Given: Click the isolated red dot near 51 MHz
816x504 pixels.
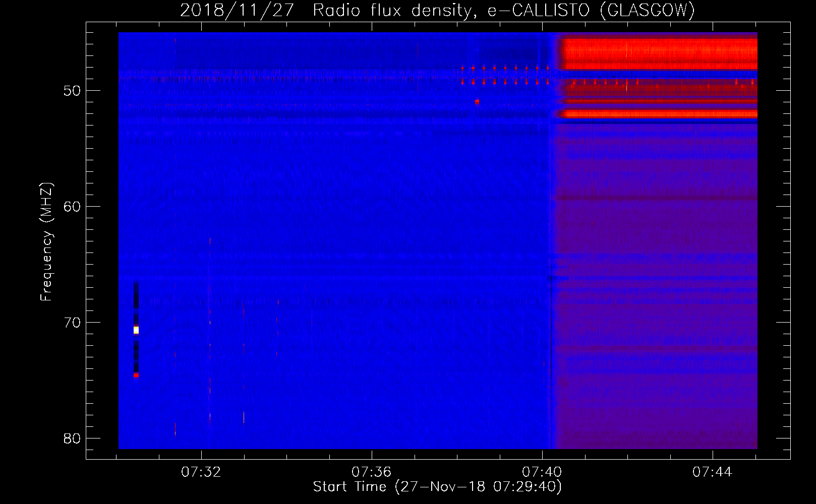Looking at the screenshot, I should click(477, 101).
